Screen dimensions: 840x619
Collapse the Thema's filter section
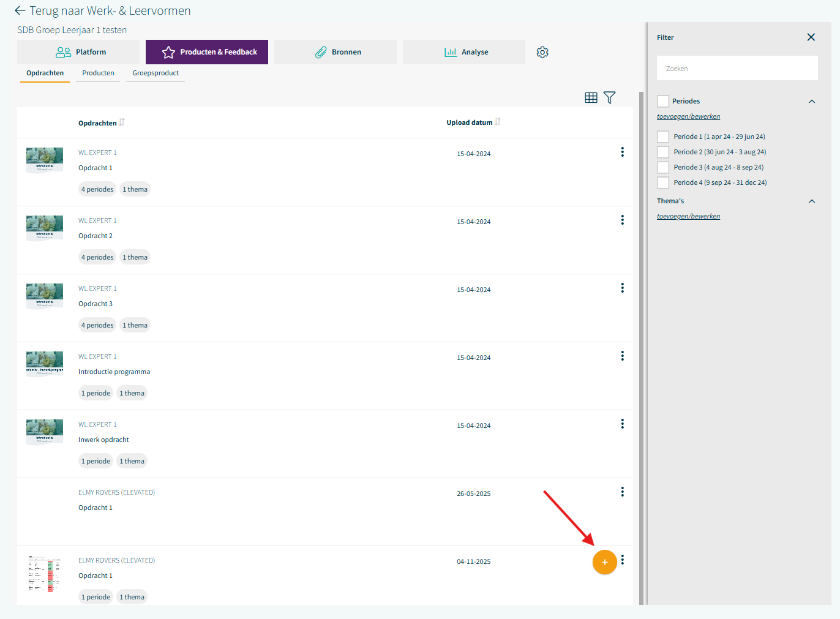[x=812, y=201]
